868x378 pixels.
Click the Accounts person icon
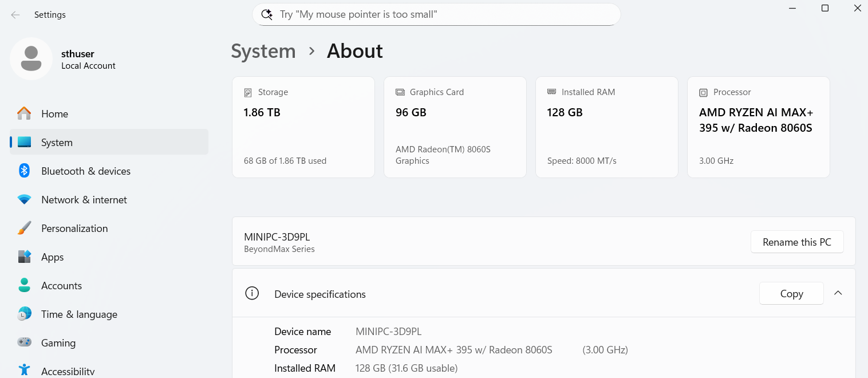click(x=24, y=285)
